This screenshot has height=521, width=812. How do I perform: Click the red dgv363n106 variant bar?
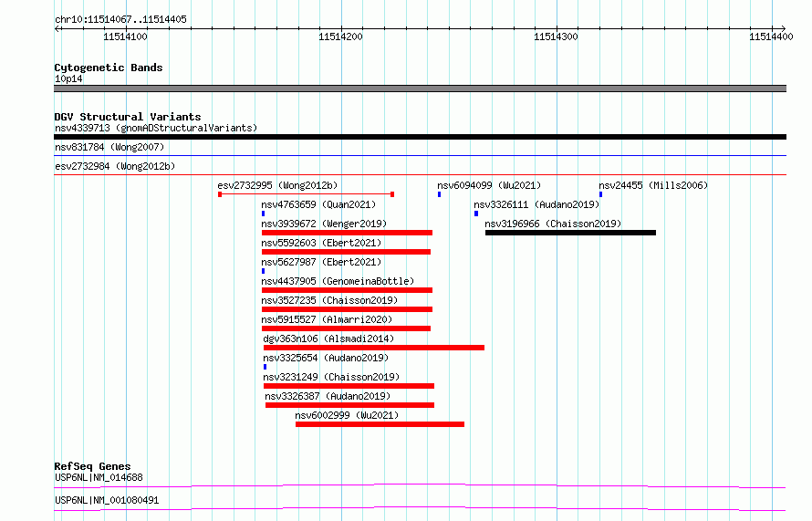[x=374, y=348]
